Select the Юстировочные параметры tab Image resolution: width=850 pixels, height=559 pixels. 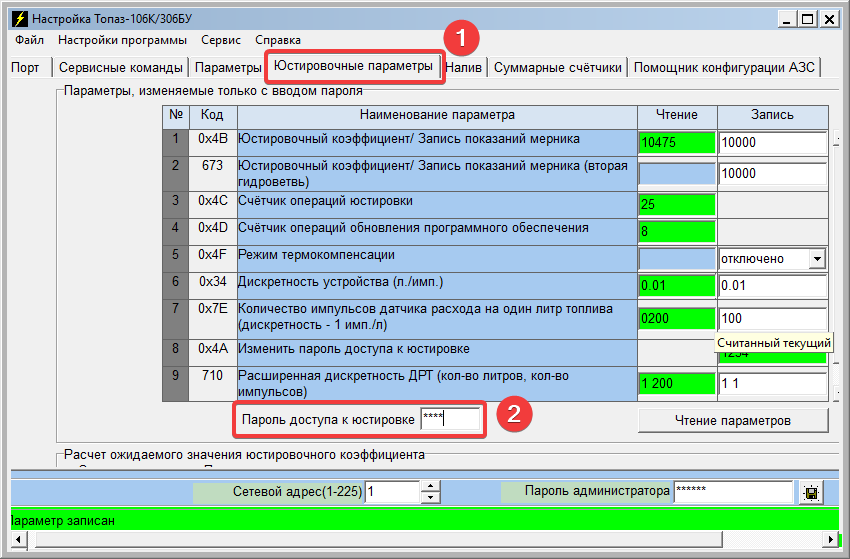(x=353, y=66)
